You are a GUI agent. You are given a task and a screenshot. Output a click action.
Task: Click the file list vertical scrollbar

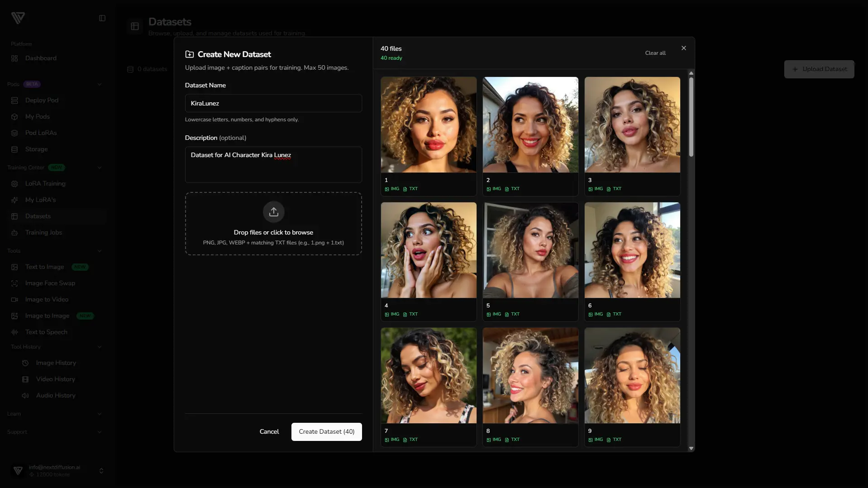(691, 118)
